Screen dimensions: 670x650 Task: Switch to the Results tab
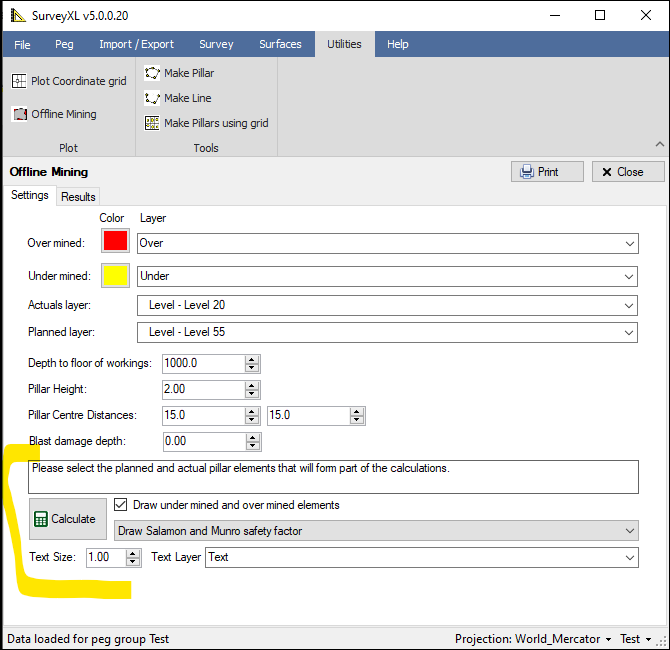pos(78,197)
